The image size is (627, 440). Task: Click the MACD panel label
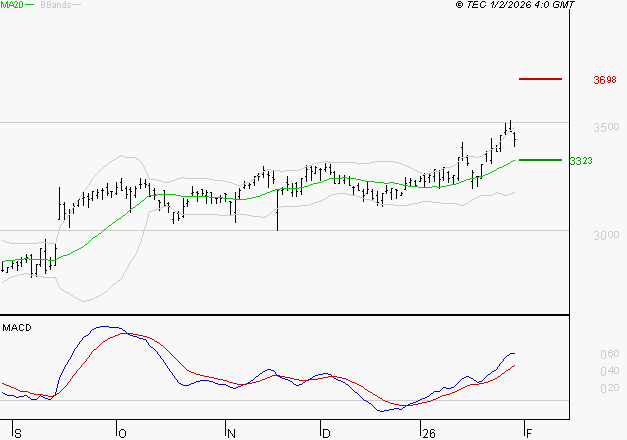[x=17, y=328]
